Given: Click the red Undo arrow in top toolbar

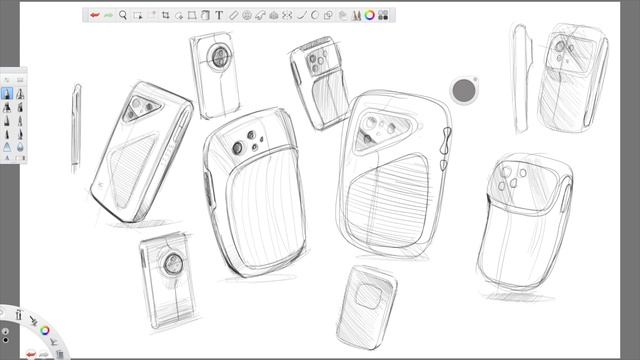Looking at the screenshot, I should [95, 16].
